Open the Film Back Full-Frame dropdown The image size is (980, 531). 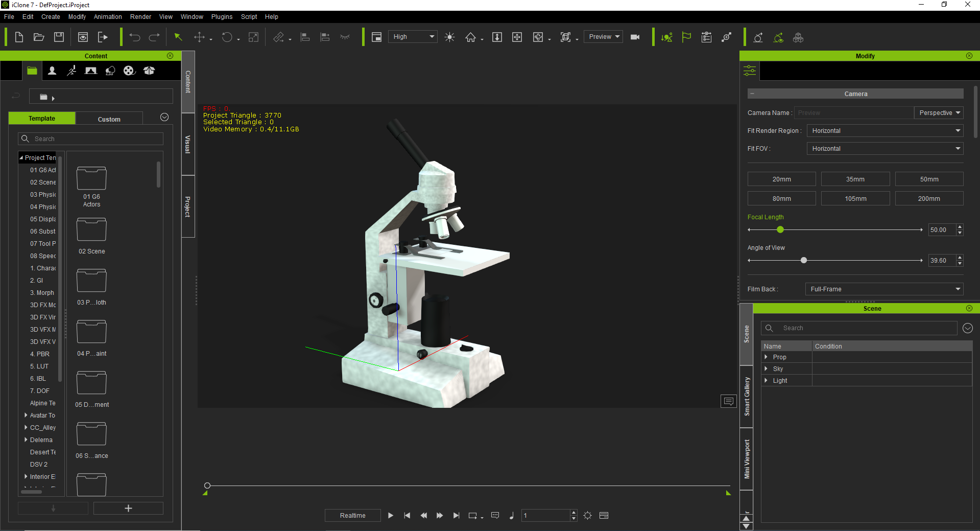point(884,289)
